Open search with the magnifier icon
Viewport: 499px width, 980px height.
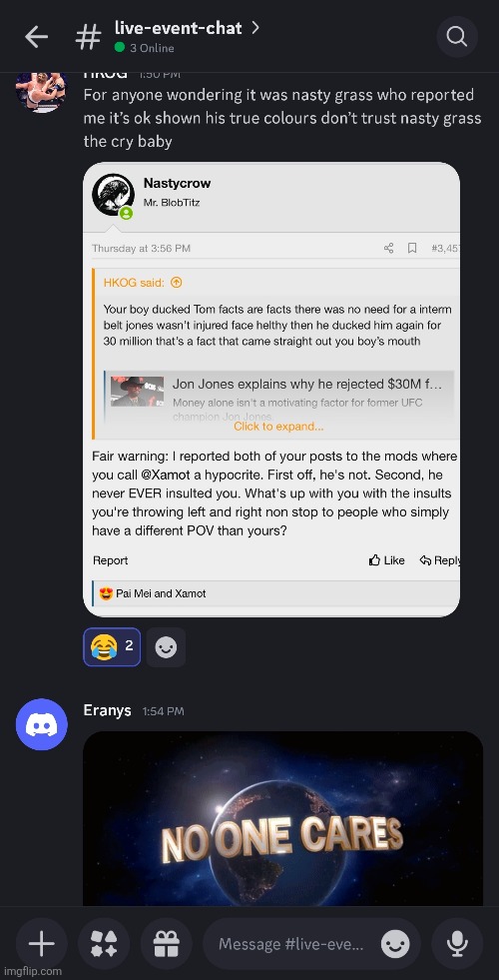457,37
